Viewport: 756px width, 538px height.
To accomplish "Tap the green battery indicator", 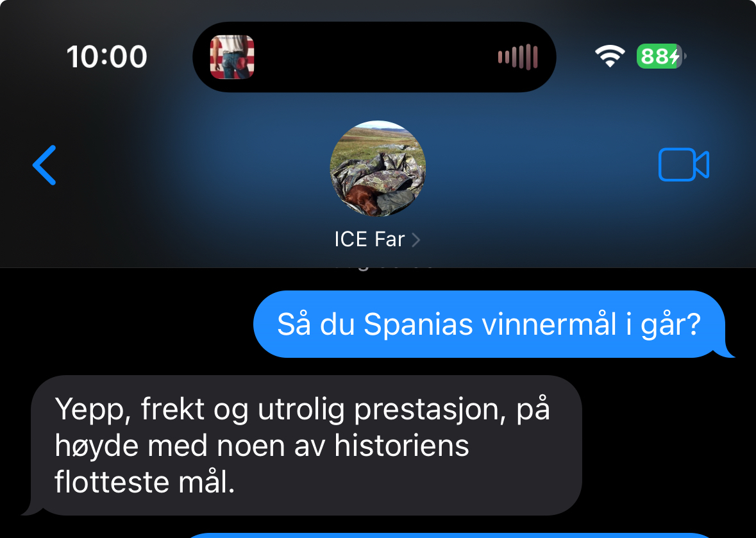I will (661, 56).
